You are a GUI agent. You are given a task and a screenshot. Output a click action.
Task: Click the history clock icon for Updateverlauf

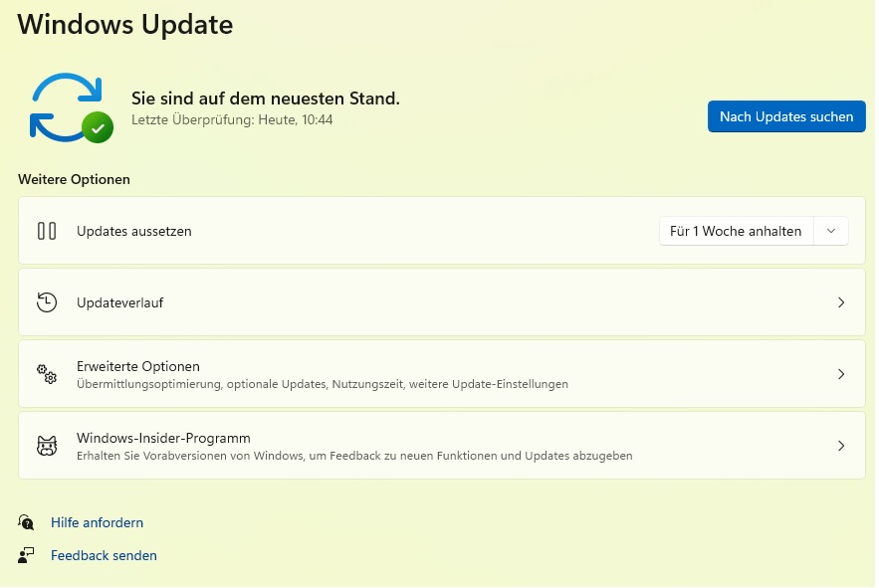pos(47,302)
